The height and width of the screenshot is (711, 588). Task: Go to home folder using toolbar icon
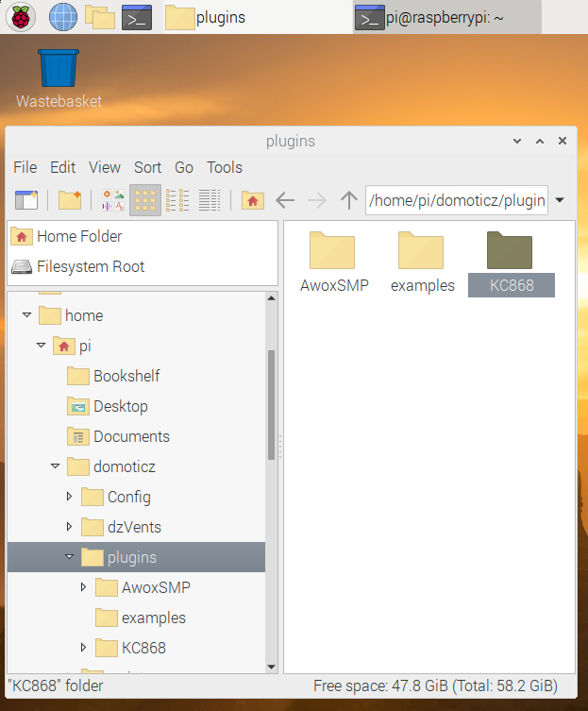(252, 199)
